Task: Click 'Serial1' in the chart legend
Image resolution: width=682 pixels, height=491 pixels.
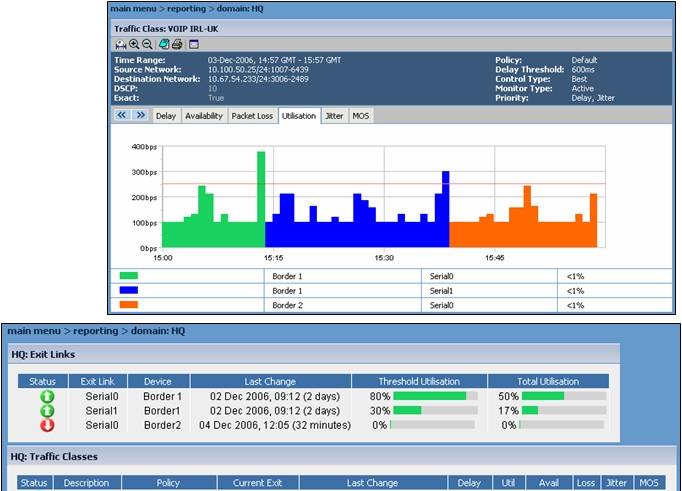Action: [x=441, y=291]
